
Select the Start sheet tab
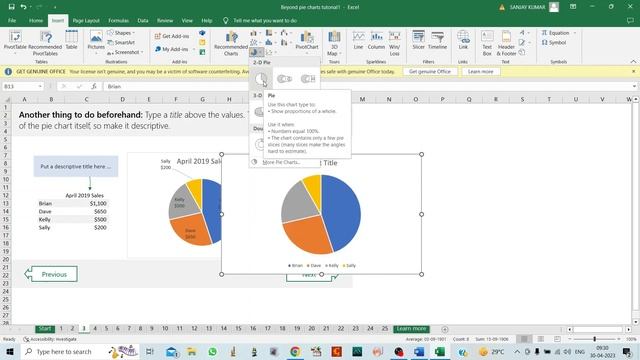pyautogui.click(x=45, y=329)
